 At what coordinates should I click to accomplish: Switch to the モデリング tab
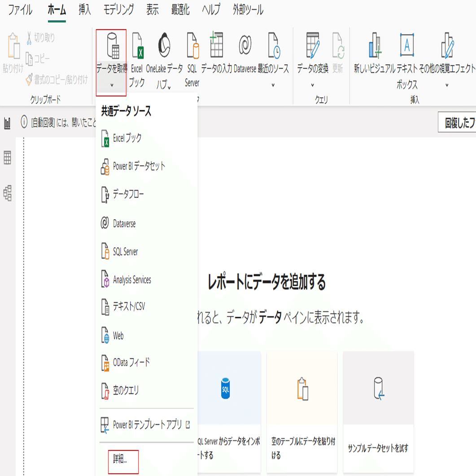(x=119, y=10)
